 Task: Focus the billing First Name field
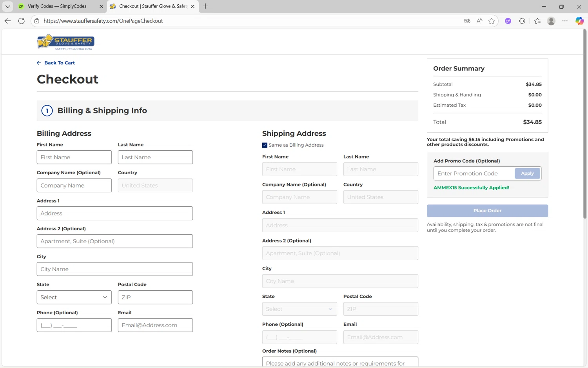pos(74,157)
